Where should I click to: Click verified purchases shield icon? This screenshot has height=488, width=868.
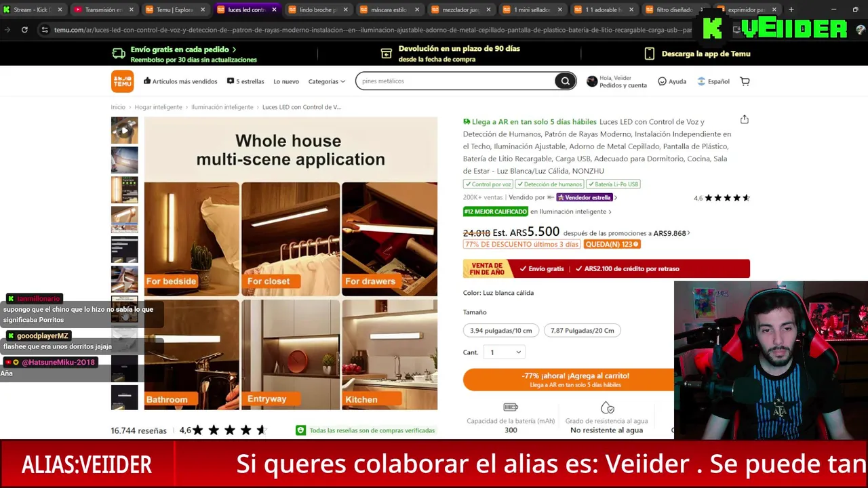(x=300, y=430)
